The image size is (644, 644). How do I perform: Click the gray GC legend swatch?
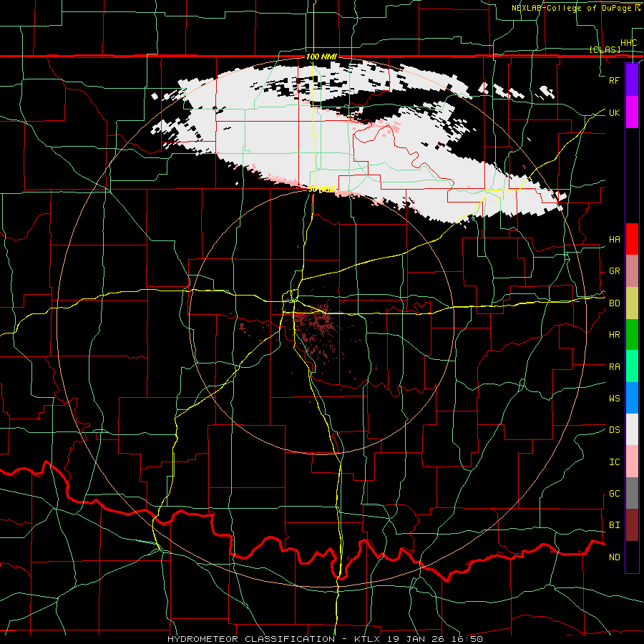click(632, 493)
